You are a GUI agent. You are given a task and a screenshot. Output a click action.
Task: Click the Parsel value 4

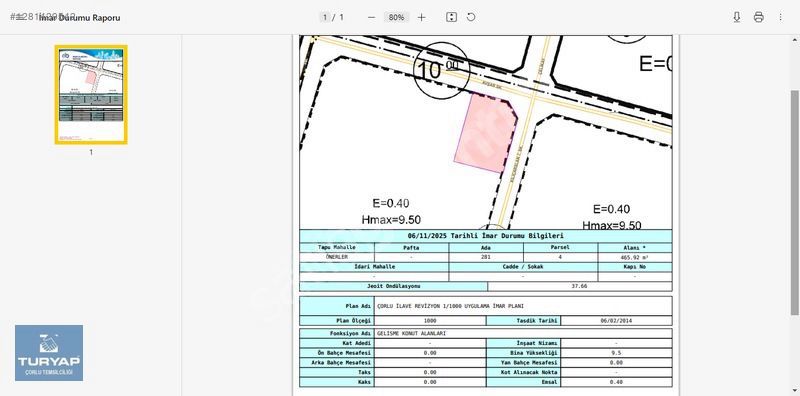click(x=560, y=257)
